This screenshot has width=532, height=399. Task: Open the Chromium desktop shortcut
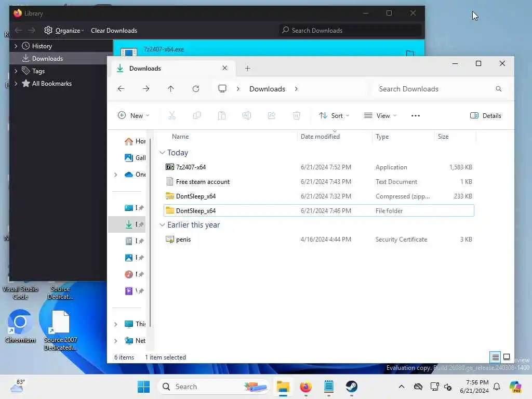point(20,326)
